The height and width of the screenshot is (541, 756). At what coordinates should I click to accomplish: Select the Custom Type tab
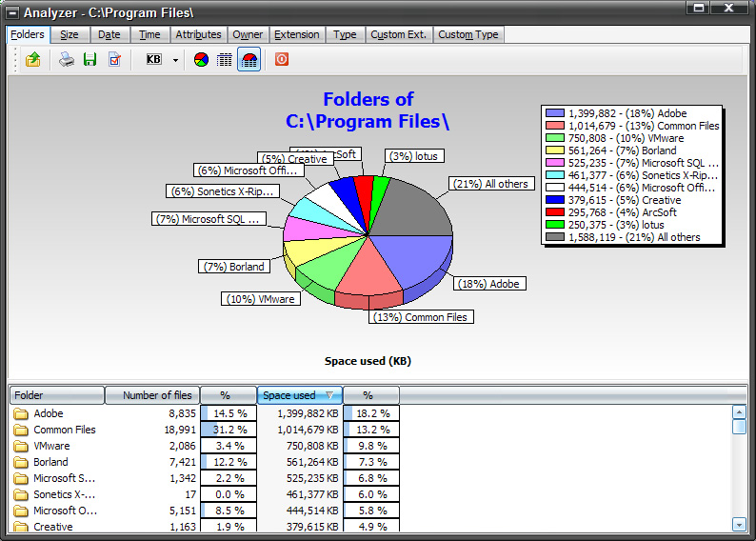[x=468, y=34]
